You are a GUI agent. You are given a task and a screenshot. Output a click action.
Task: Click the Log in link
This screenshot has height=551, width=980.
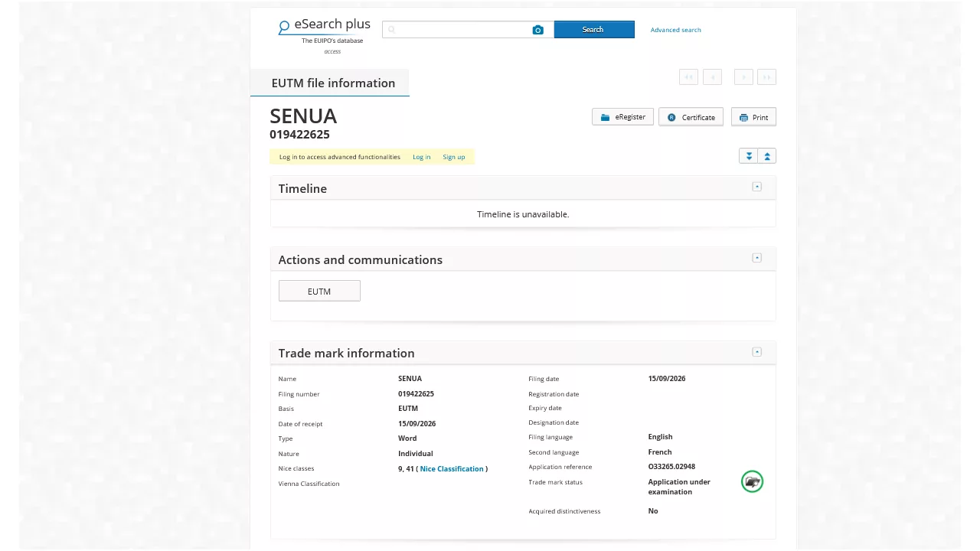point(421,157)
